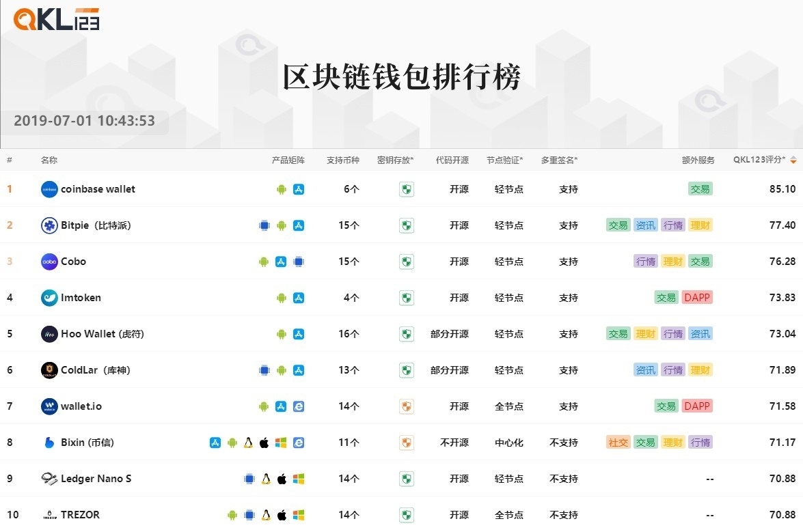Click Cobo hardware chip icon
This screenshot has height=532, width=803.
point(299,262)
